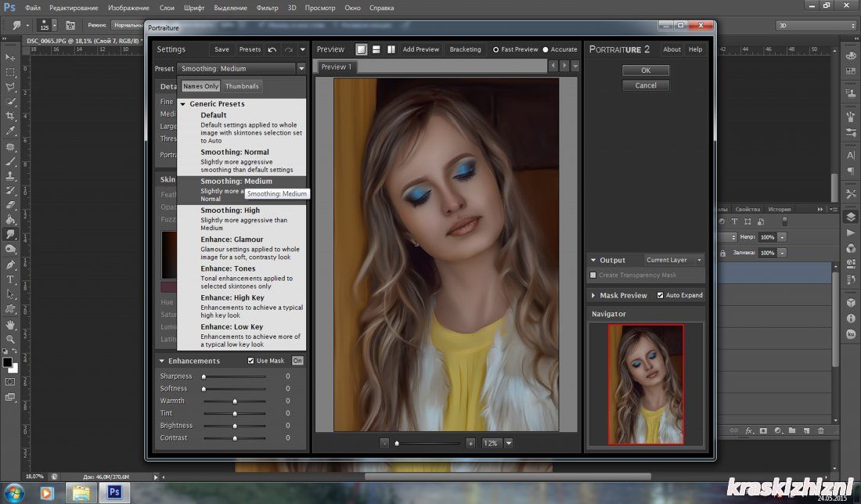Switch to the История tab
Image resolution: width=861 pixels, height=504 pixels.
tap(779, 209)
